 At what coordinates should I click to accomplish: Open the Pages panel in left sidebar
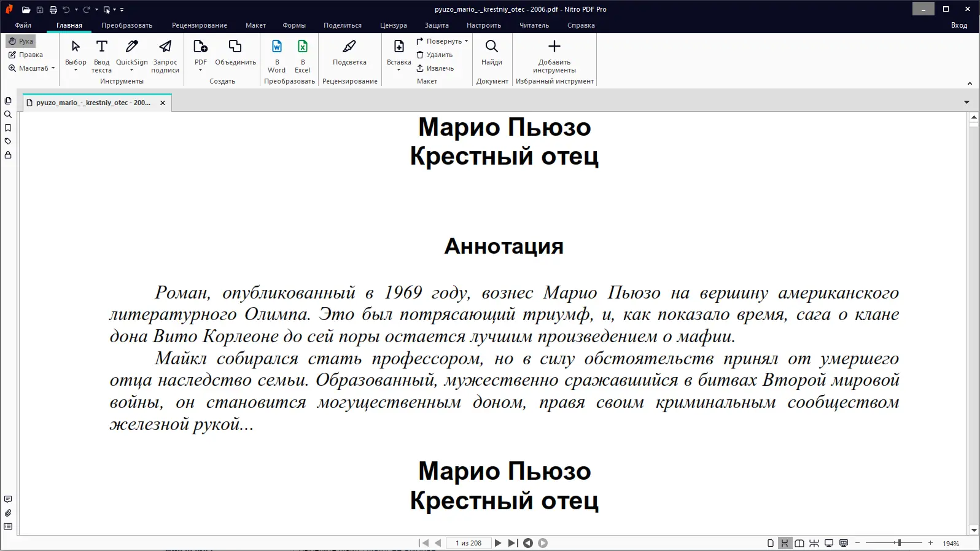[x=8, y=101]
